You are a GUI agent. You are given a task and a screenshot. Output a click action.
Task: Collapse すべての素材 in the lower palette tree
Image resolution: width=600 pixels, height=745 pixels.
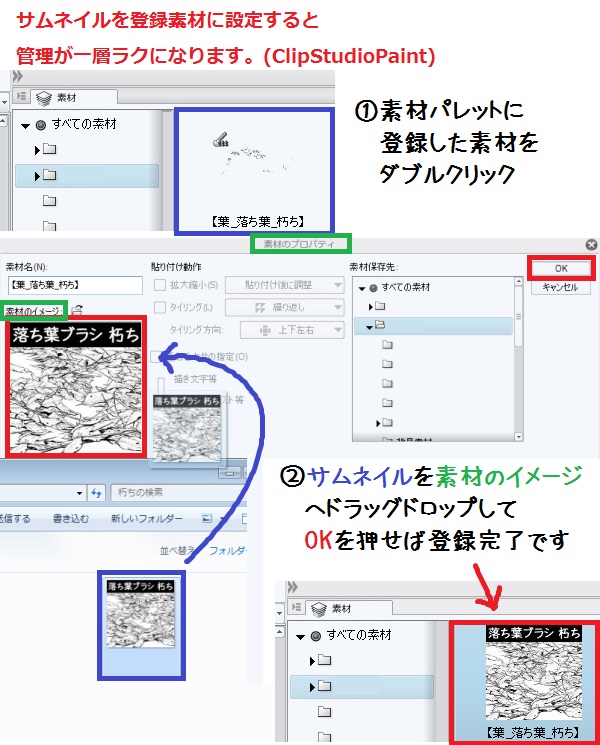[x=301, y=637]
